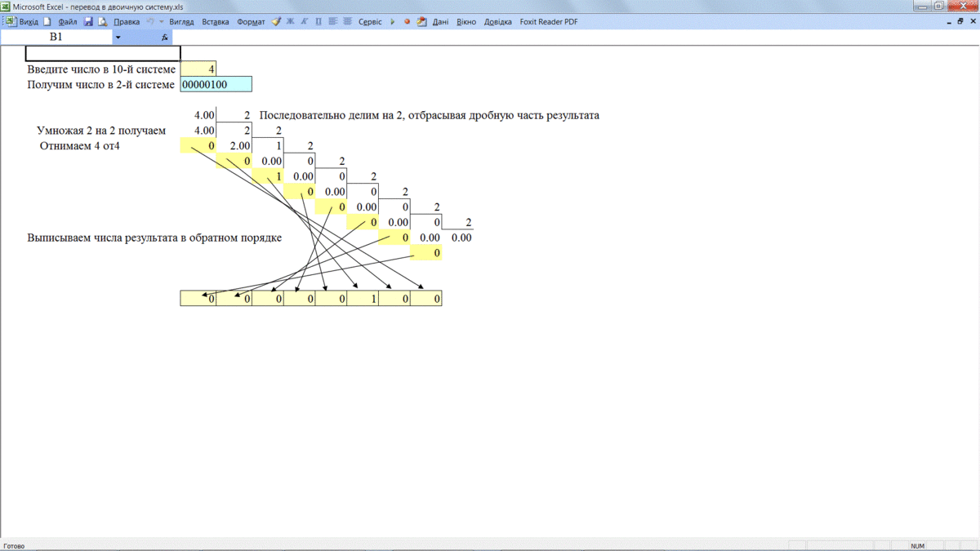
Task: Toggle underline formatting (П)
Action: pos(318,22)
